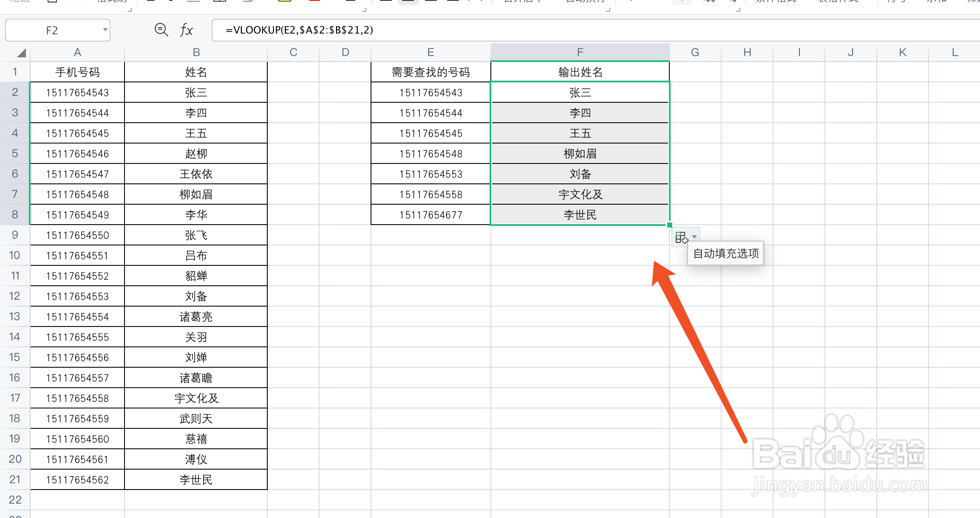980x518 pixels.
Task: Select column H header
Action: pyautogui.click(x=747, y=52)
